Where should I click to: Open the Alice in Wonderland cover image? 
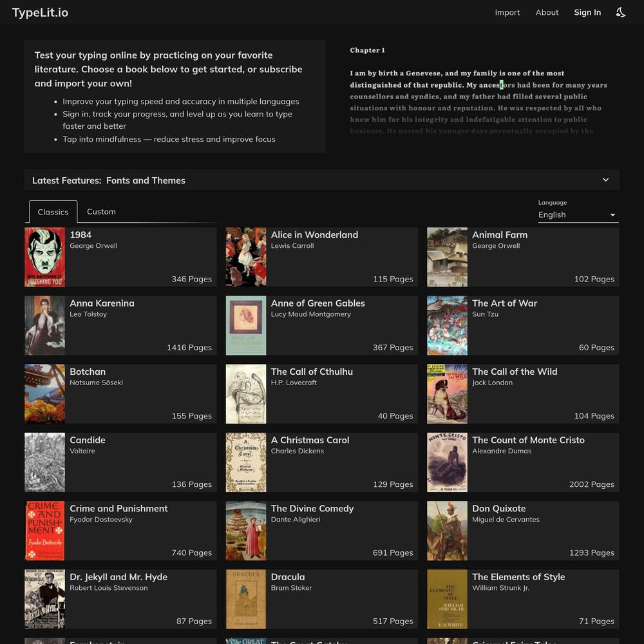pos(246,257)
